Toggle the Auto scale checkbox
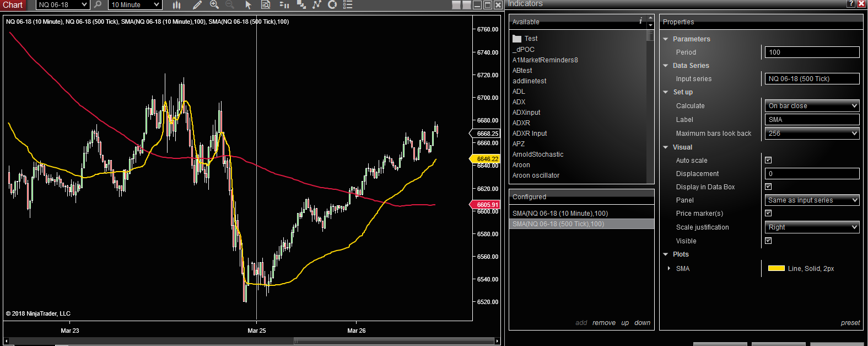 coord(768,160)
